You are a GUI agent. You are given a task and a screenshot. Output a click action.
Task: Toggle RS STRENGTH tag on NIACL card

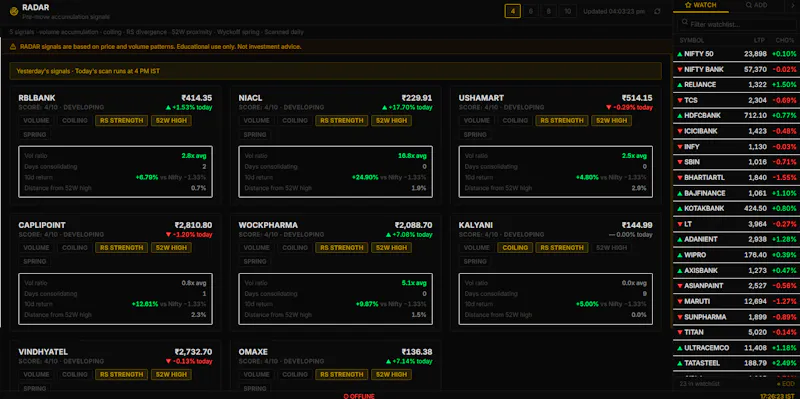pyautogui.click(x=341, y=121)
